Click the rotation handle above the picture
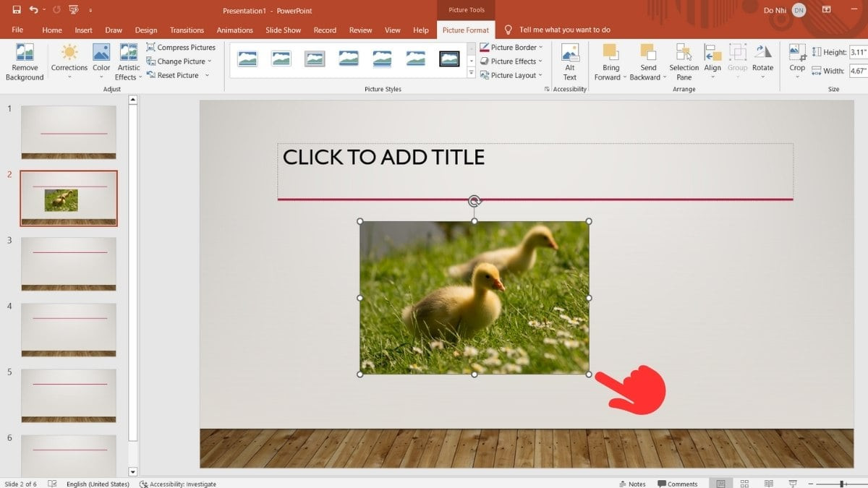Image resolution: width=868 pixels, height=488 pixels. click(475, 200)
